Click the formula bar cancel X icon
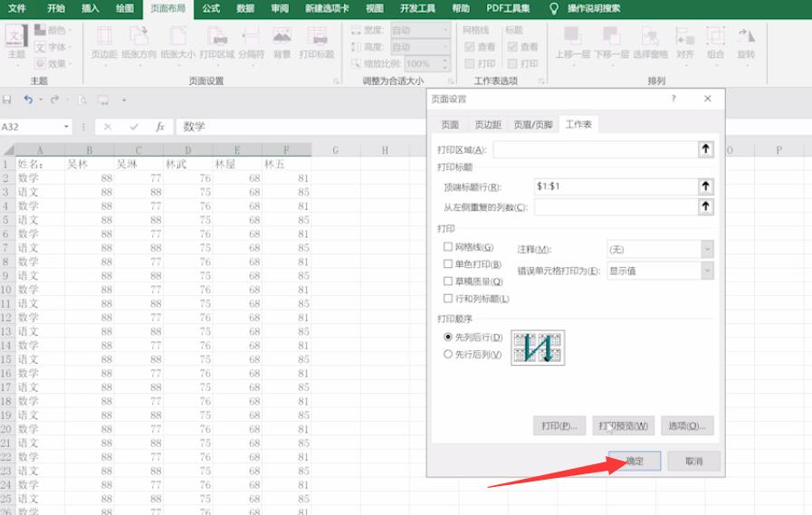812x515 pixels. click(107, 127)
